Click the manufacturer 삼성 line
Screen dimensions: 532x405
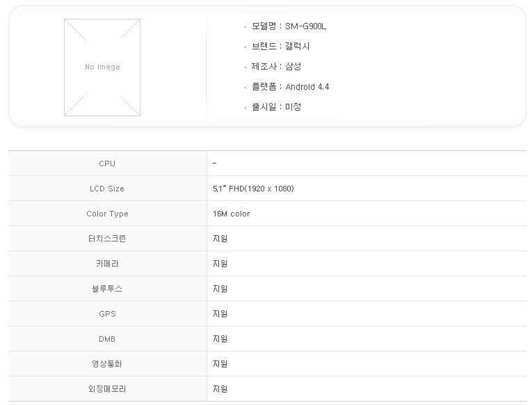click(x=276, y=66)
